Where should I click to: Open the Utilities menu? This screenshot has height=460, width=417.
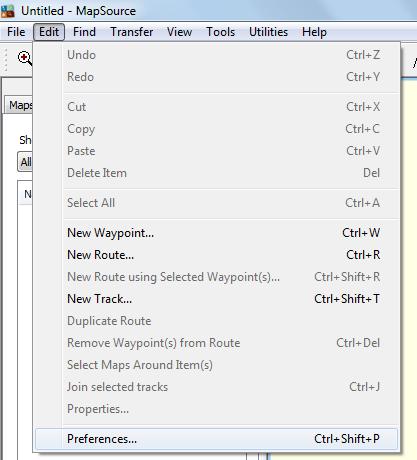tap(268, 32)
